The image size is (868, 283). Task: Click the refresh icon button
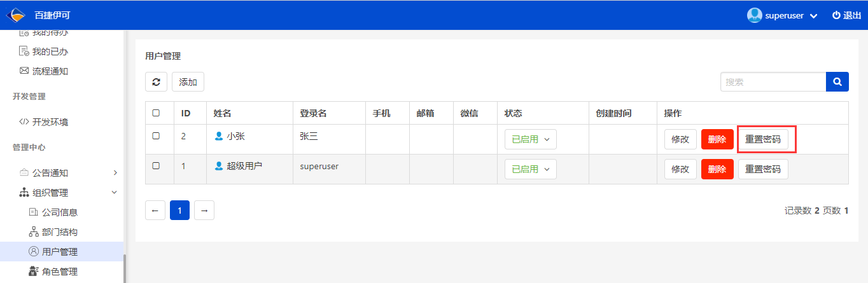(x=156, y=82)
